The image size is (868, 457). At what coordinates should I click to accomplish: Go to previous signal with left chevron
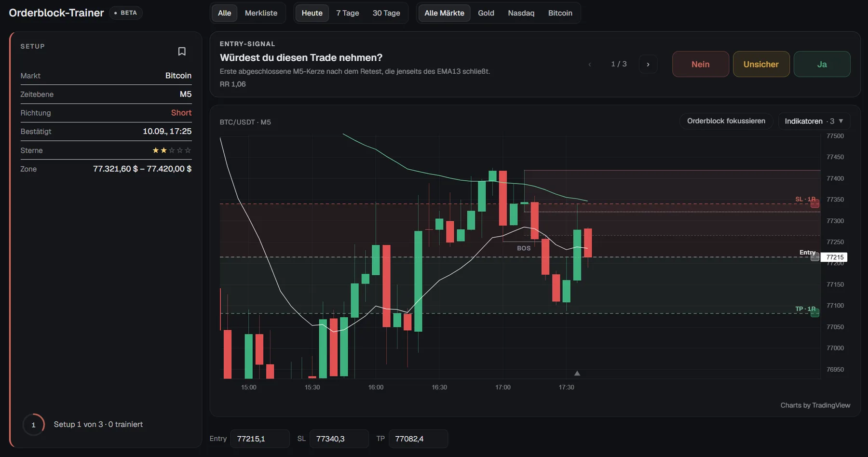coord(590,64)
